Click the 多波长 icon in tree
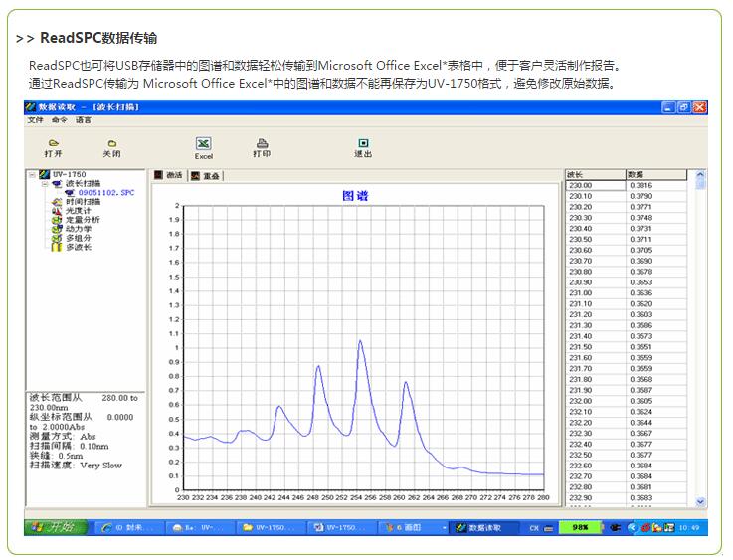 57,247
